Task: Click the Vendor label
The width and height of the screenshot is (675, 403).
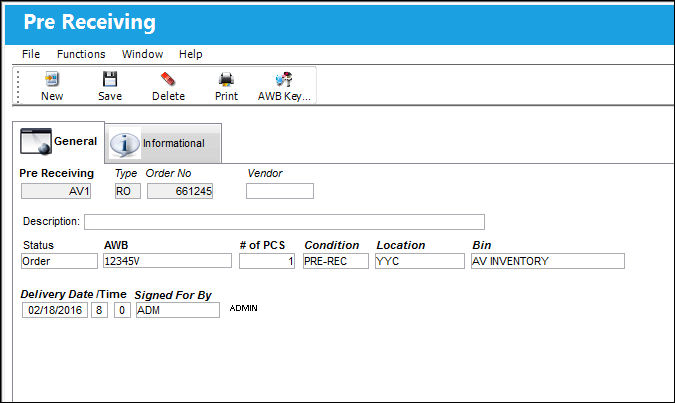Action: (265, 173)
